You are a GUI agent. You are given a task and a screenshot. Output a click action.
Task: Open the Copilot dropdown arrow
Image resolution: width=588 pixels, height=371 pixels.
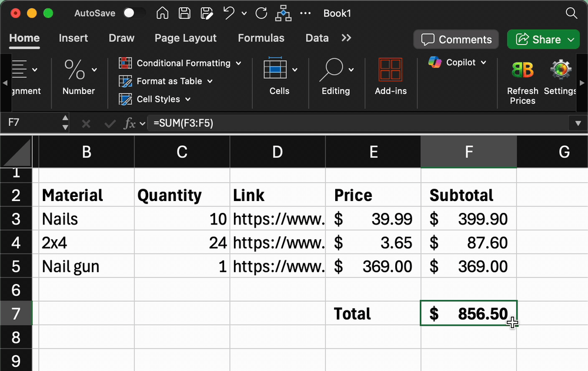coord(483,62)
